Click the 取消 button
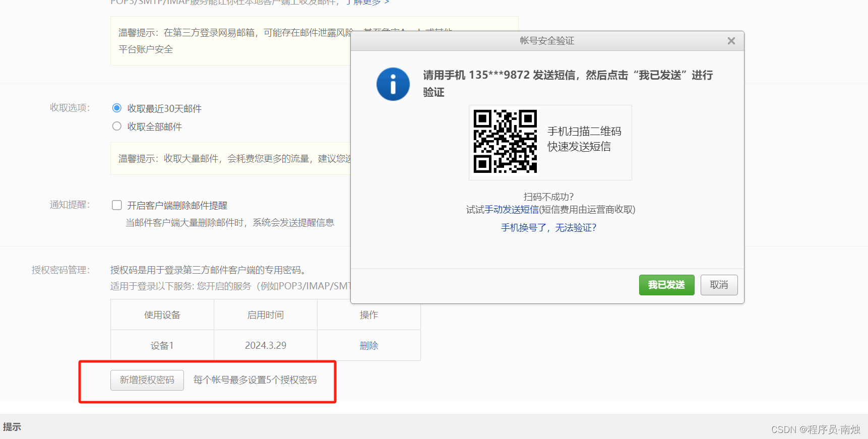The width and height of the screenshot is (868, 439). [719, 285]
